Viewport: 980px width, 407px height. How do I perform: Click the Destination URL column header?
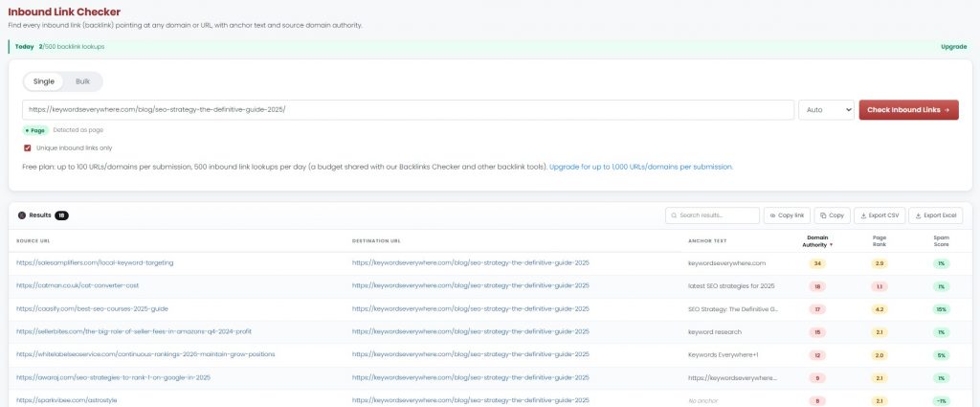point(376,241)
